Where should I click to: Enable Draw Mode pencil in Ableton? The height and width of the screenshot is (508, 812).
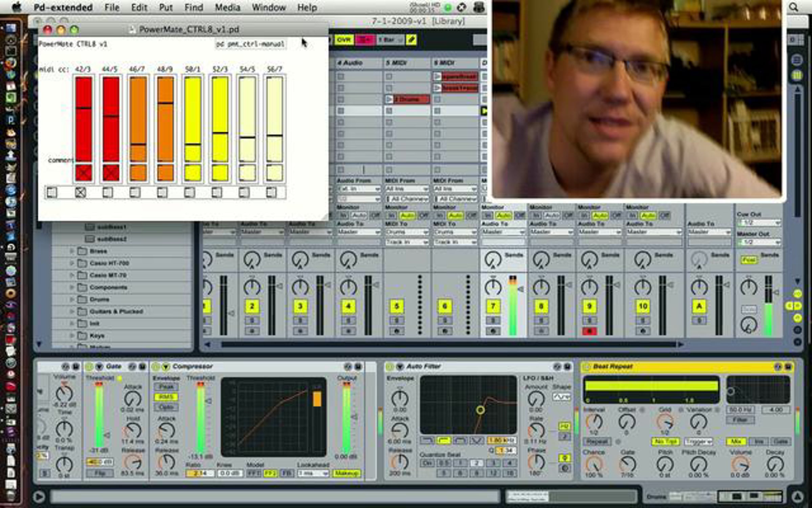click(411, 40)
